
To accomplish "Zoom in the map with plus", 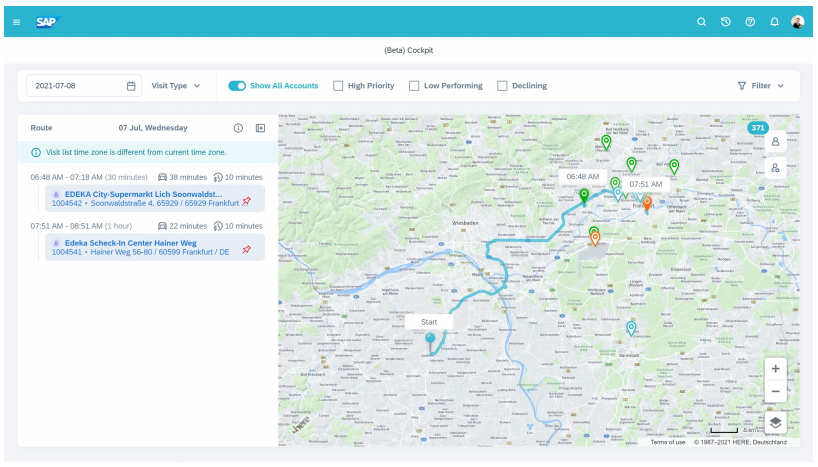I will (775, 368).
